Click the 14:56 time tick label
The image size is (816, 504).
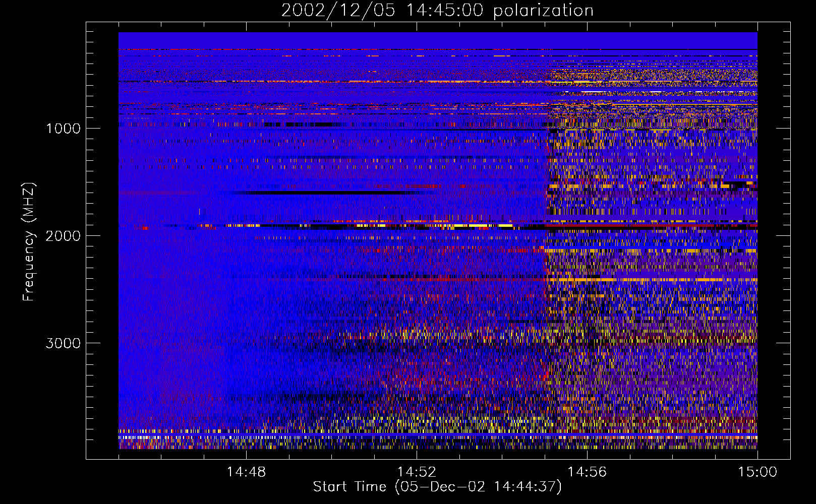tap(587, 472)
